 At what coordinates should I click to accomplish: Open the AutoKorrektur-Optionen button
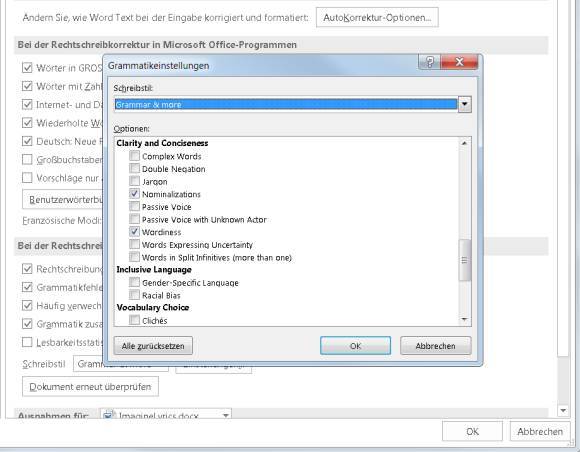(377, 17)
